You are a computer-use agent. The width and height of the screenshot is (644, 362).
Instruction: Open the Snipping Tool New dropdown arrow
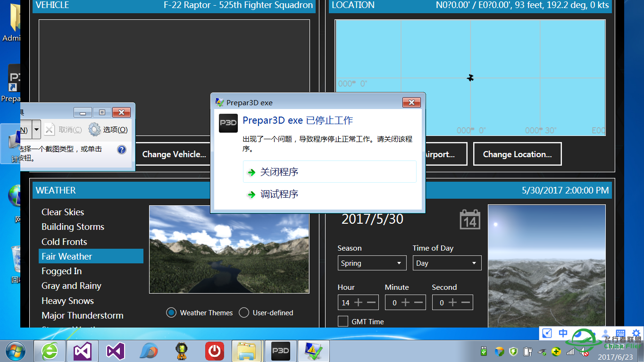(36, 129)
